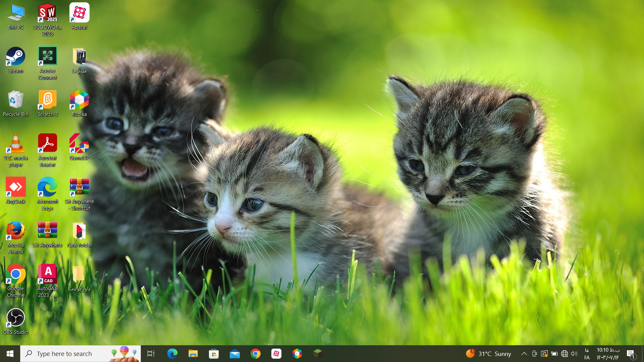Open notification center in the taskbar
This screenshot has width=644, height=362.
(x=631, y=354)
